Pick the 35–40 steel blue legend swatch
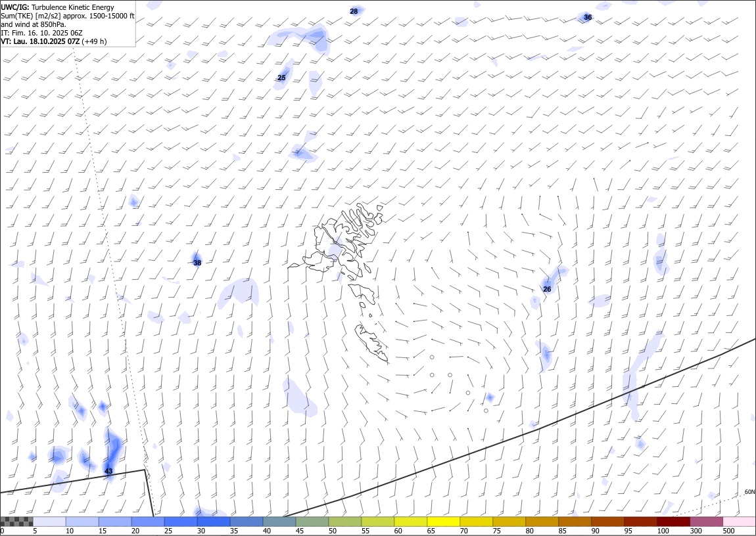The width and height of the screenshot is (756, 536). [x=247, y=522]
